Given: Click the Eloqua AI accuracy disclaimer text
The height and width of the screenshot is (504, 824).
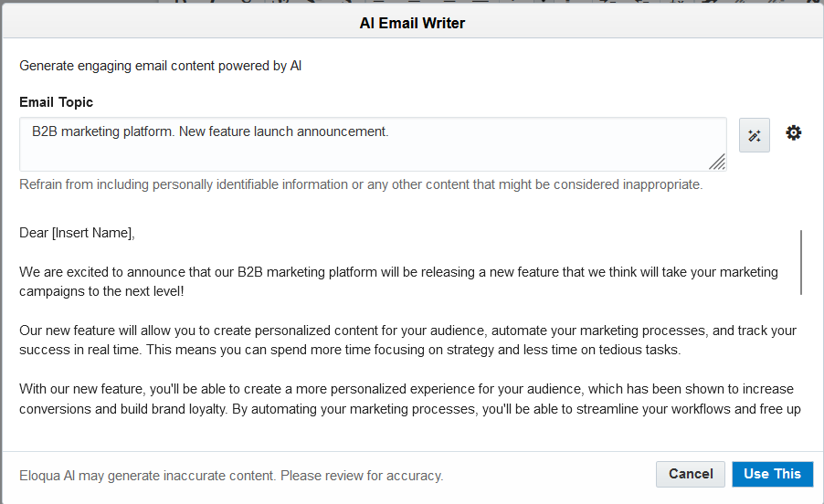Looking at the screenshot, I should tap(231, 476).
